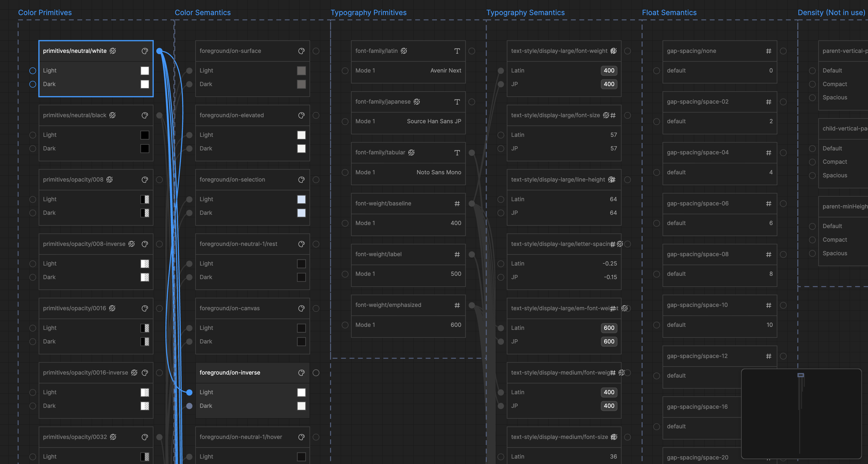The height and width of the screenshot is (464, 868).
Task: Click color type icon on primitives/opacity/0016-inverse
Action: click(145, 372)
